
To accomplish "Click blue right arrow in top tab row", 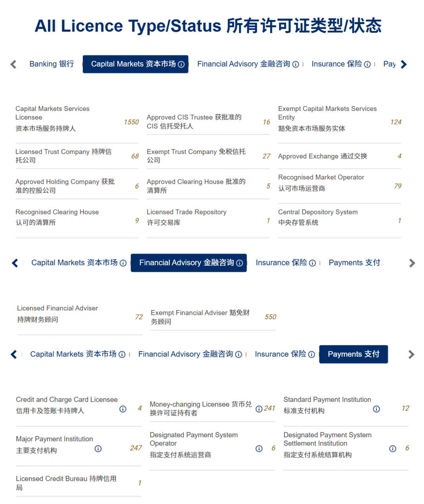I will coord(404,64).
